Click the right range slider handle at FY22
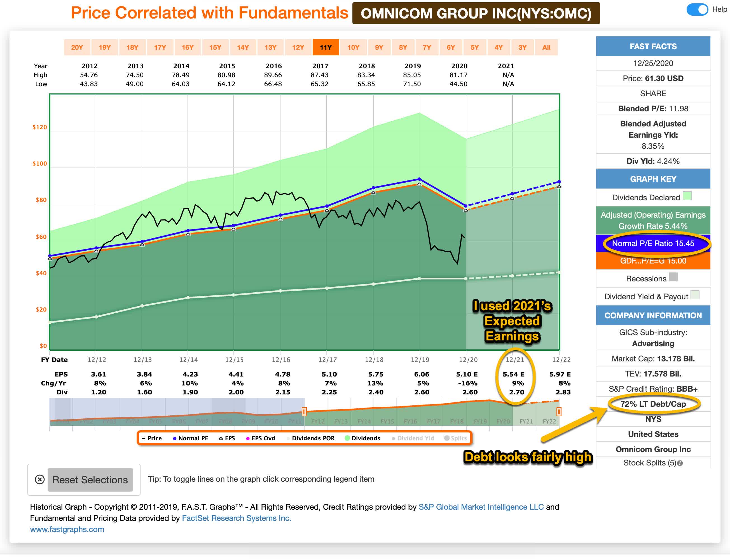This screenshot has width=730, height=560. click(x=559, y=412)
